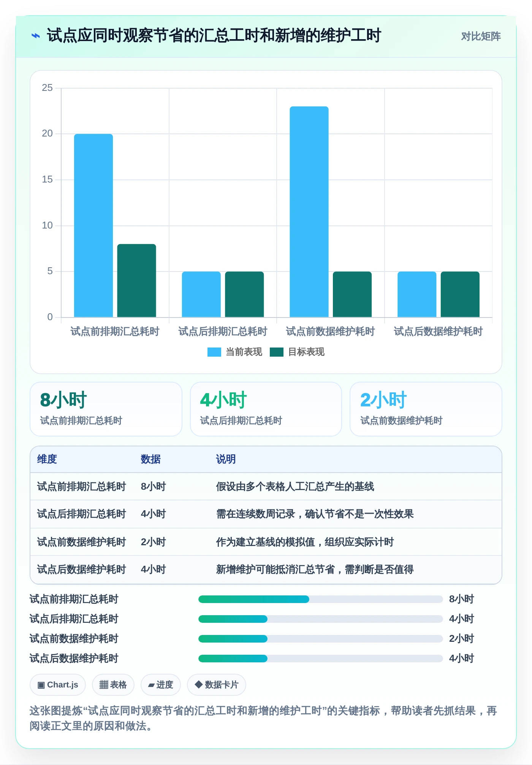Click the 试点后排期汇总耗时 axis label
532x765 pixels.
[223, 332]
